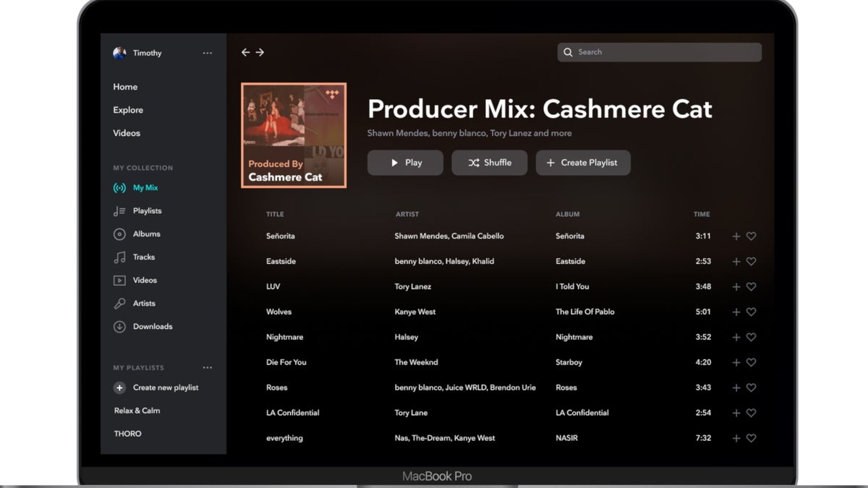Open the THORO playlist
This screenshot has width=868, height=488.
[128, 434]
